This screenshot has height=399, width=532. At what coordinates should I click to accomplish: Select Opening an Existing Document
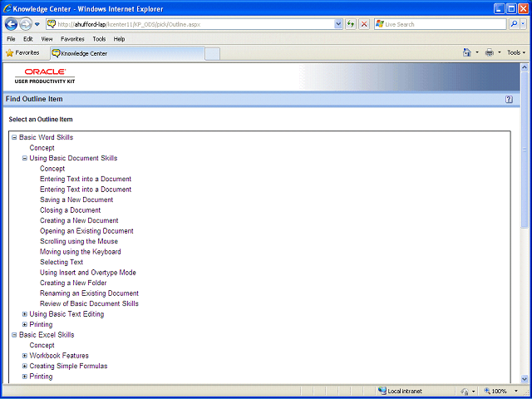pyautogui.click(x=86, y=231)
